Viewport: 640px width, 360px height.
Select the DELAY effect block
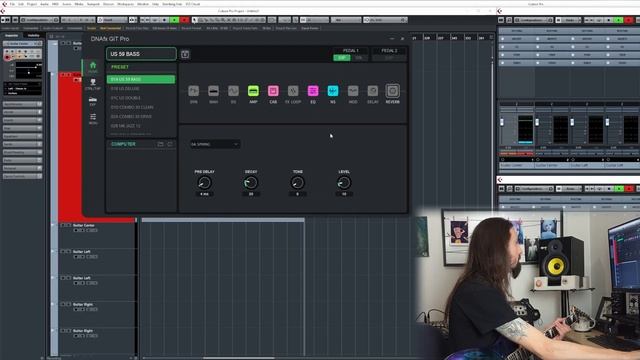[373, 91]
